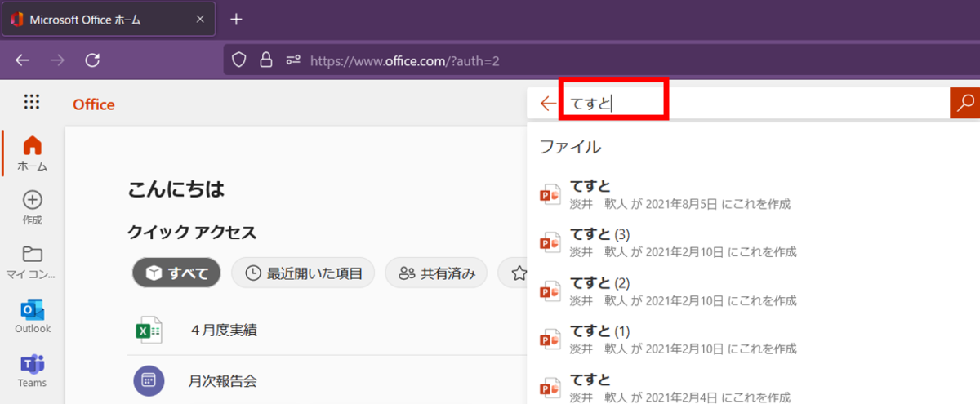Click the Office brand link
The width and height of the screenshot is (980, 404).
click(94, 104)
